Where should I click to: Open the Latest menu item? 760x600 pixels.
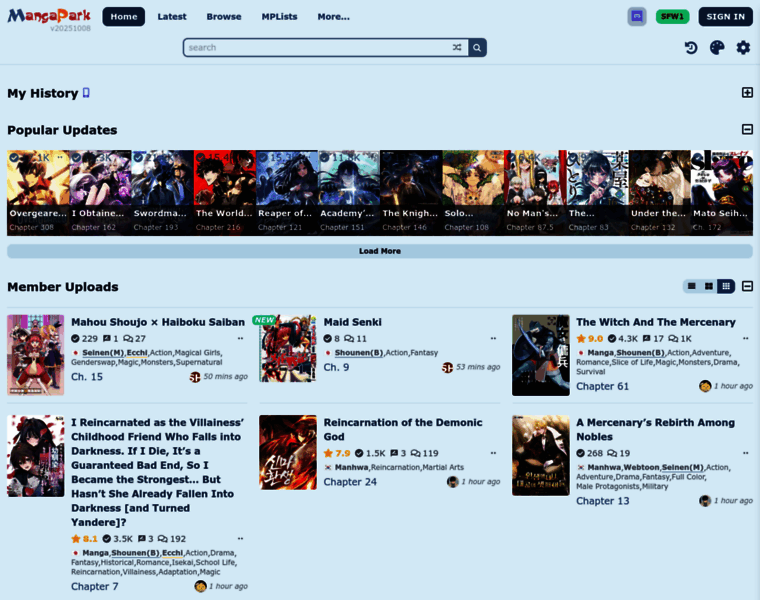pyautogui.click(x=172, y=16)
